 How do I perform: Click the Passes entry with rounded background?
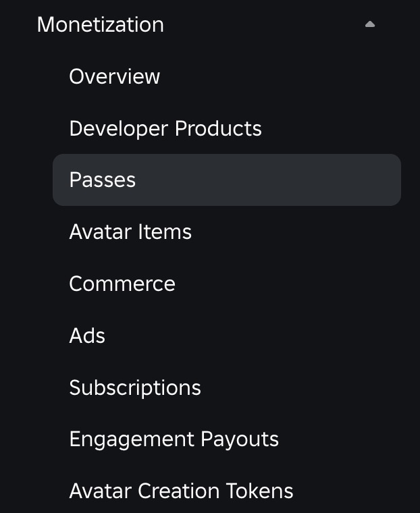(227, 180)
